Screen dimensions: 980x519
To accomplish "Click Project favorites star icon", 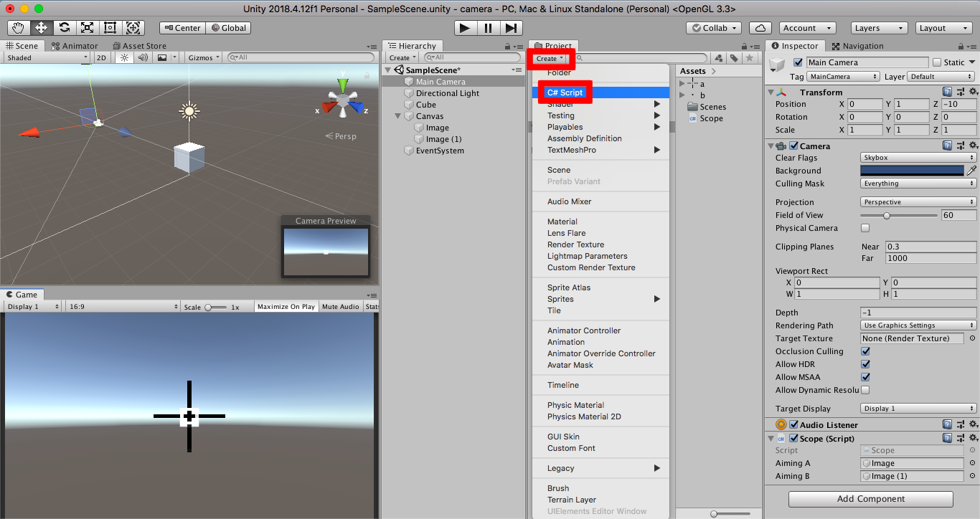I will 750,58.
